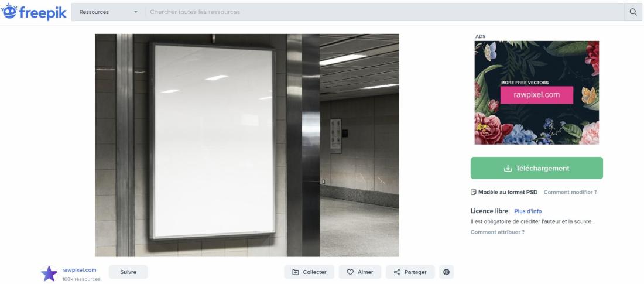Follow the author with Suivre button
644x284 pixels.
coord(128,272)
